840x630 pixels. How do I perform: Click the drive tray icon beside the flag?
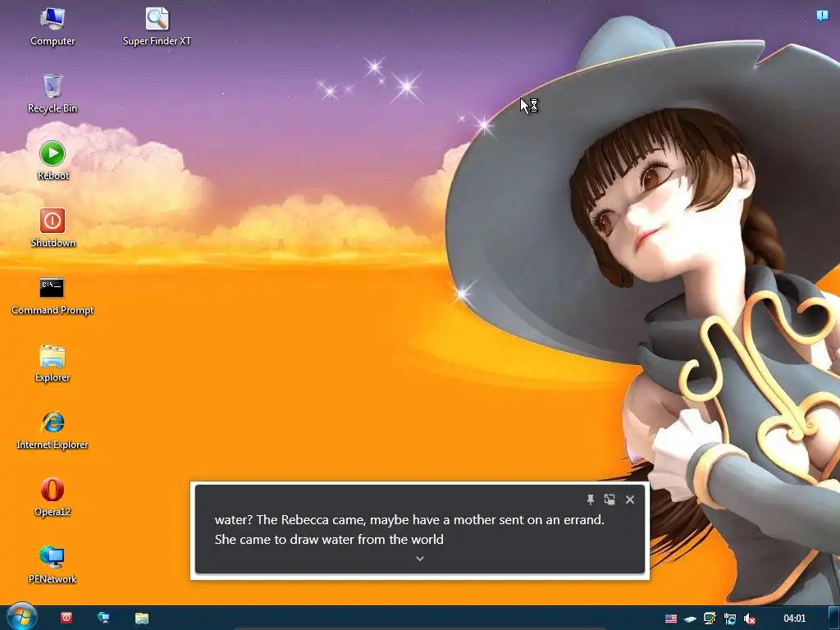[x=690, y=619]
